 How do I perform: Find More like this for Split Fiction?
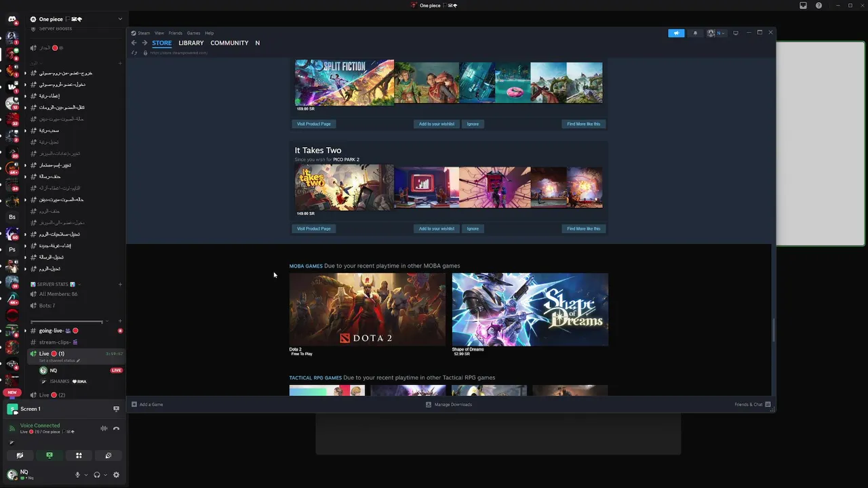pyautogui.click(x=584, y=124)
